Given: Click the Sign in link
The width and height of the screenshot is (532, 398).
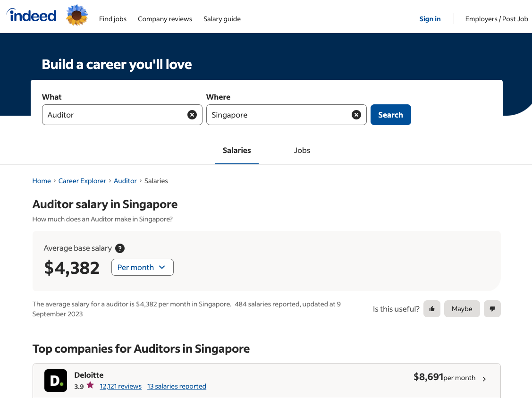Looking at the screenshot, I should [430, 19].
